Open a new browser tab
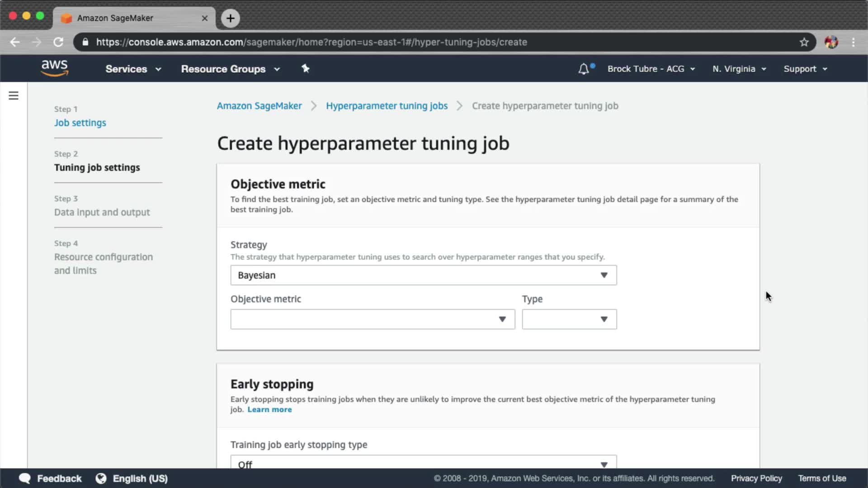 coord(231,18)
